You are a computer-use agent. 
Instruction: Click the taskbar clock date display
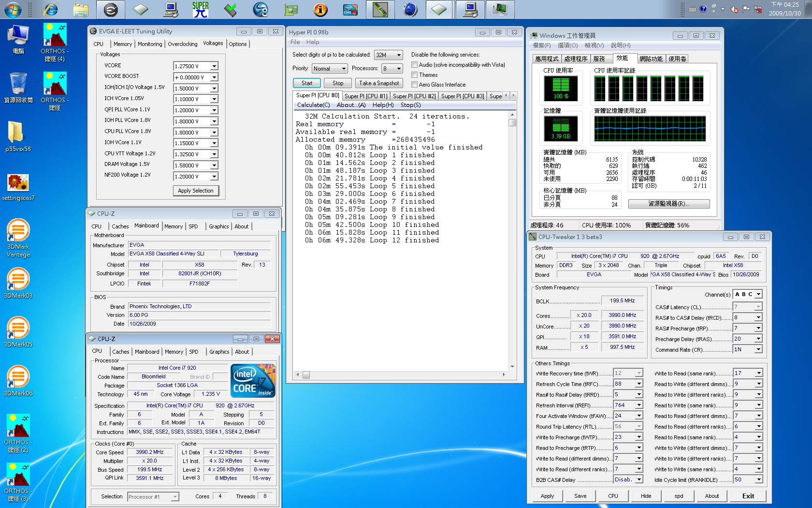click(784, 9)
